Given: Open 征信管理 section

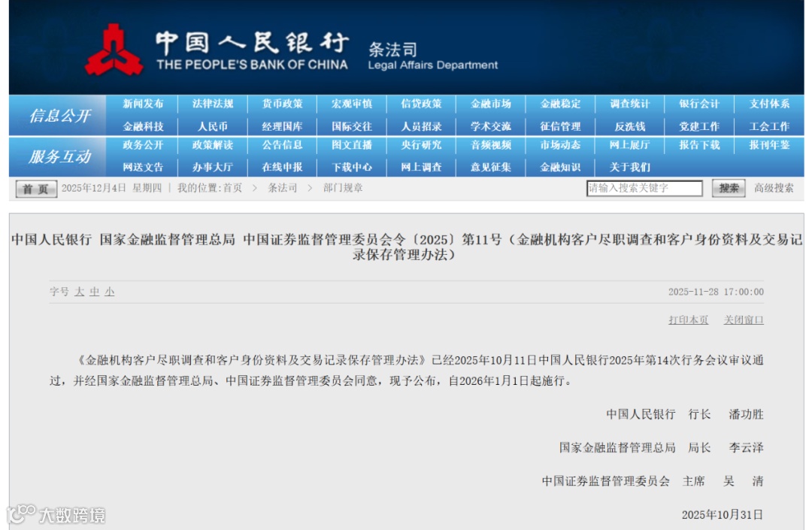Looking at the screenshot, I should coord(560,126).
